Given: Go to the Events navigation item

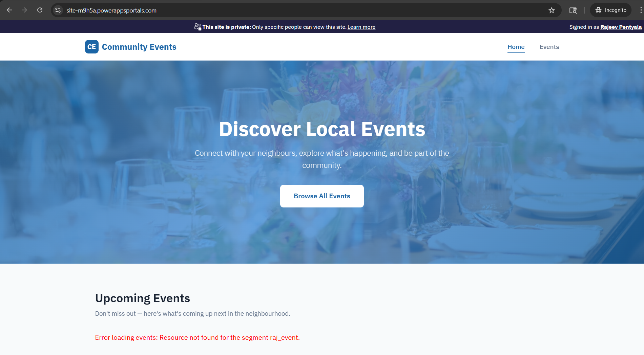Looking at the screenshot, I should coord(549,47).
